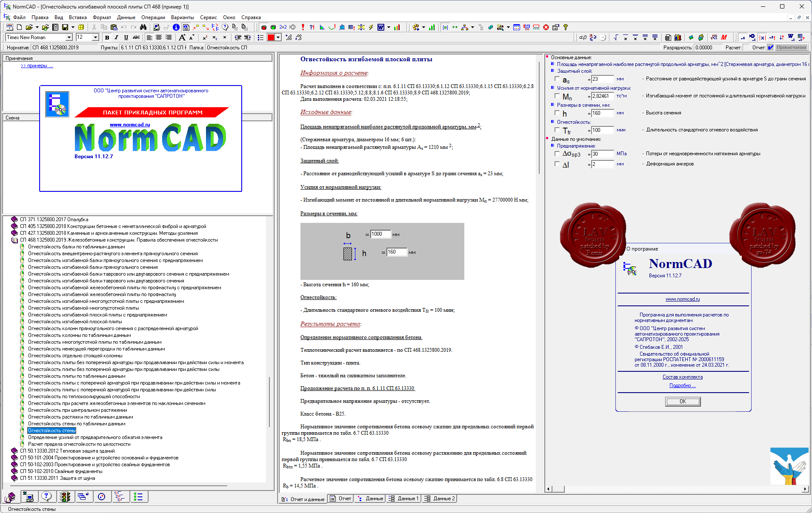
Task: Open the Times New Roman font dropdown
Action: [69, 37]
